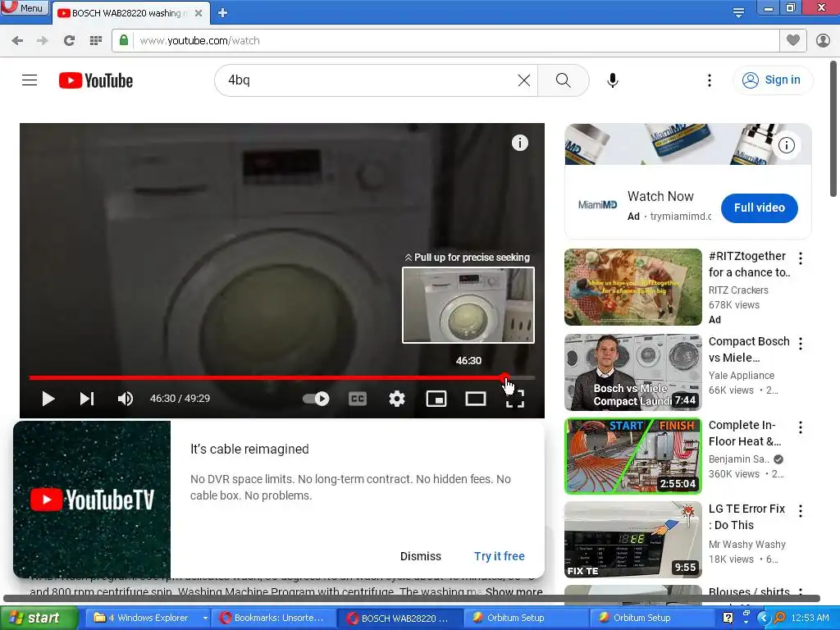The height and width of the screenshot is (630, 840).
Task: Open Complete In-Floor Heat video thumbnail
Action: pyautogui.click(x=632, y=456)
